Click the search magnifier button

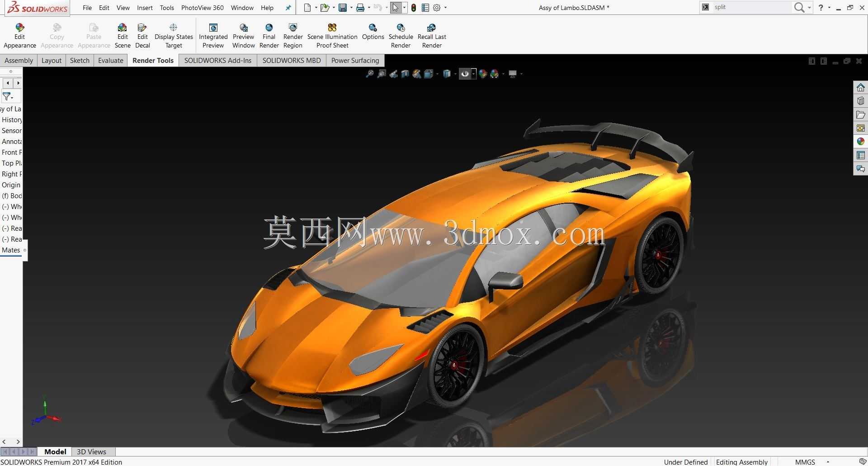(799, 7)
